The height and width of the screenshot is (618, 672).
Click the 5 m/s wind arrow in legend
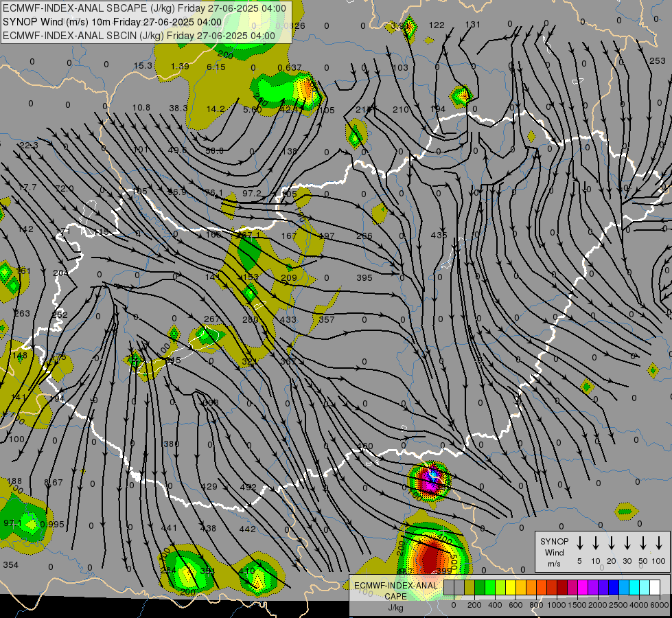click(x=579, y=542)
